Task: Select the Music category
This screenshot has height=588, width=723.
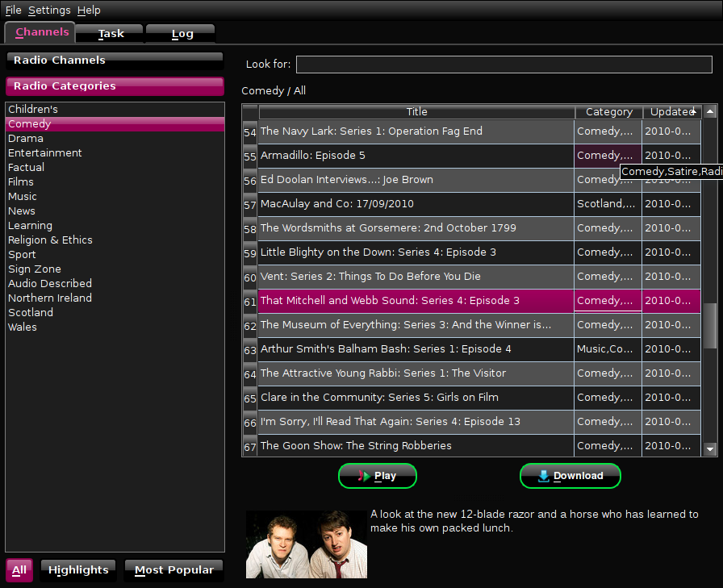Action: coord(115,196)
